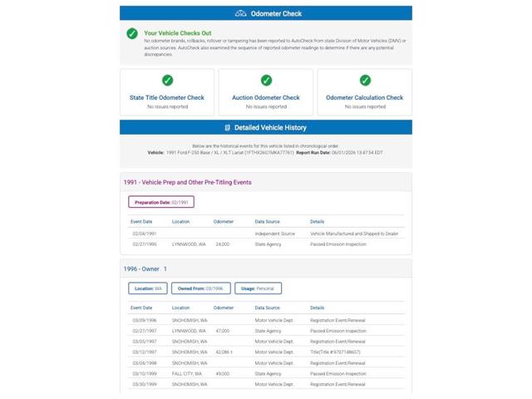The image size is (532, 399).
Task: Click the 1991 Ford F-250 vehicle description text
Action: [x=229, y=153]
